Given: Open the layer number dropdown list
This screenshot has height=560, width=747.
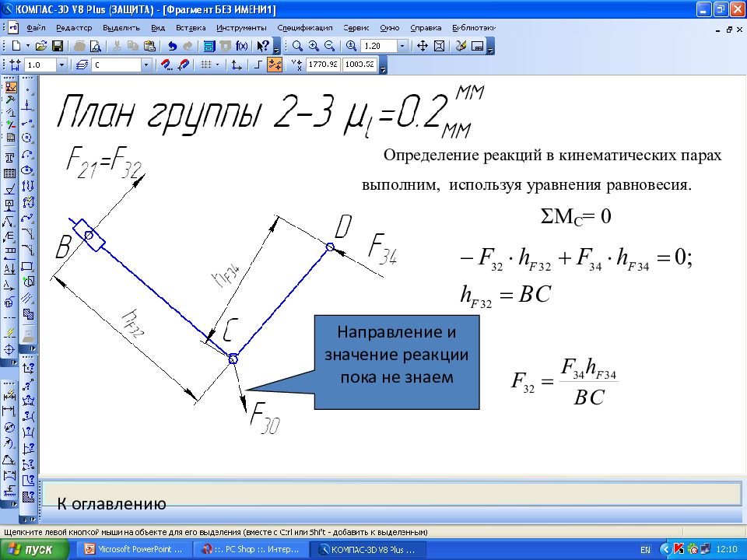Looking at the screenshot, I should point(146,65).
